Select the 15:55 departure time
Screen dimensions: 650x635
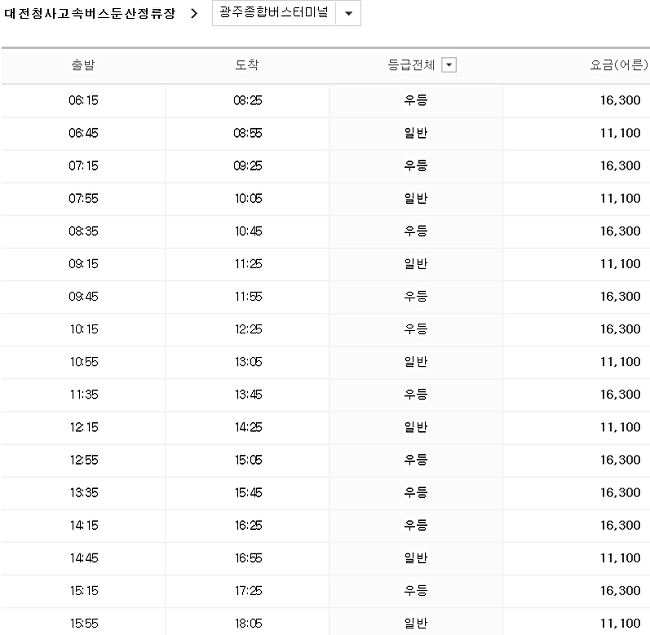(x=84, y=624)
